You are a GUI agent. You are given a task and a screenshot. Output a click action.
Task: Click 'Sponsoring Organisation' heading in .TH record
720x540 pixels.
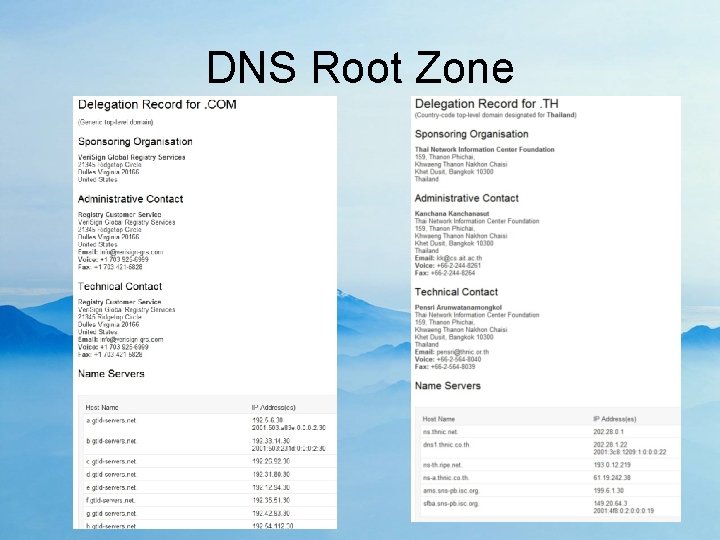tap(472, 134)
